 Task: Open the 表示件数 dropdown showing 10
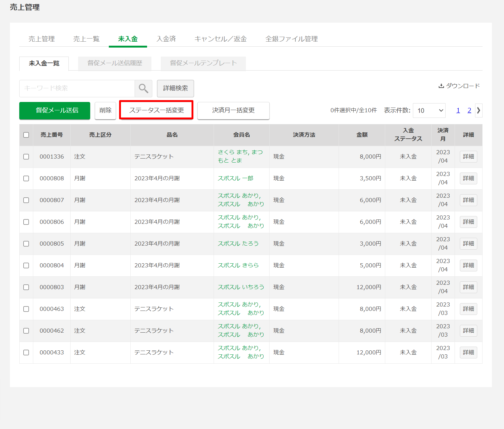point(429,111)
